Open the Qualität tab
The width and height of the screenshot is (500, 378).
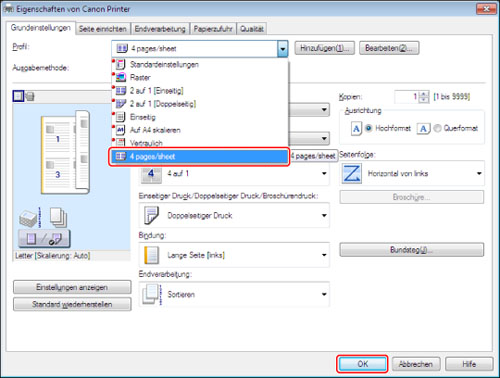252,29
